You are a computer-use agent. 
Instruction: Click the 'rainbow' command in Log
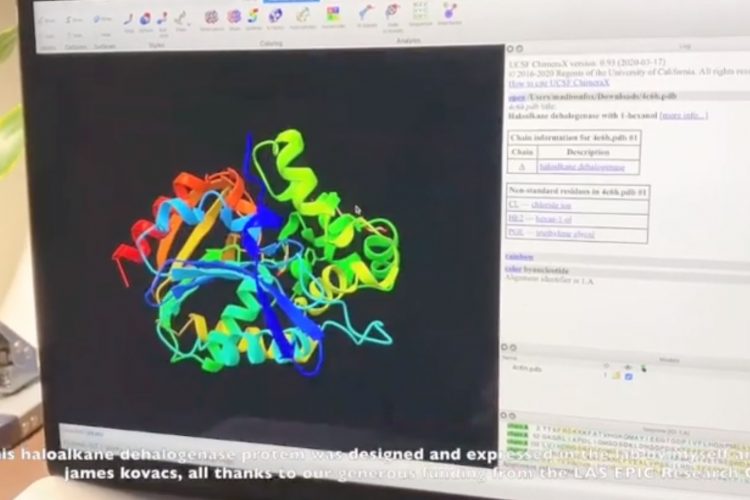519,257
